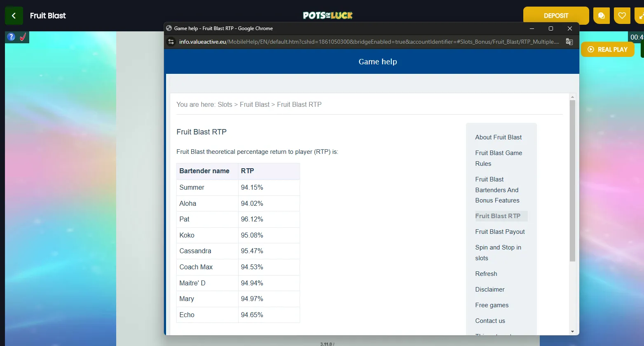Click Fruit Blast in the breadcrumb
The width and height of the screenshot is (644, 346).
255,105
